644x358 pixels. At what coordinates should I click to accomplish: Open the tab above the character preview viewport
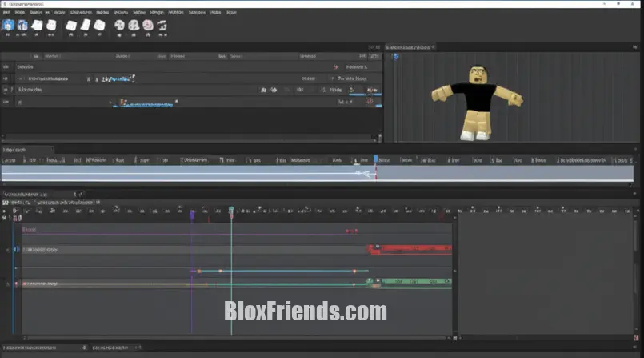tap(410, 47)
